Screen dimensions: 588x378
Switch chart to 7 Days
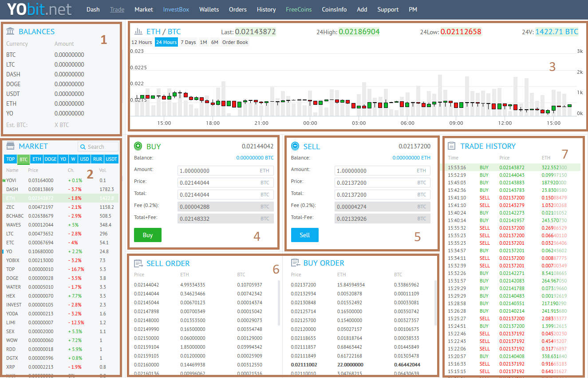pos(188,42)
